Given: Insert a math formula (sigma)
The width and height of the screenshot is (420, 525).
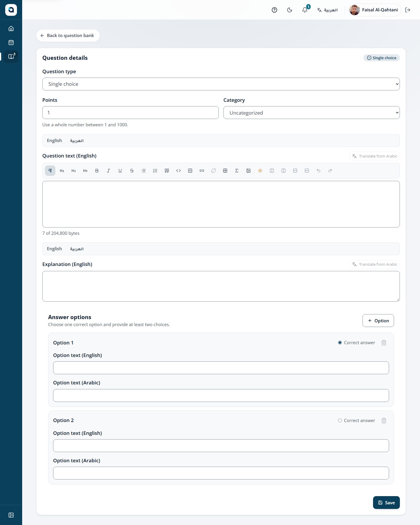Looking at the screenshot, I should click(237, 171).
